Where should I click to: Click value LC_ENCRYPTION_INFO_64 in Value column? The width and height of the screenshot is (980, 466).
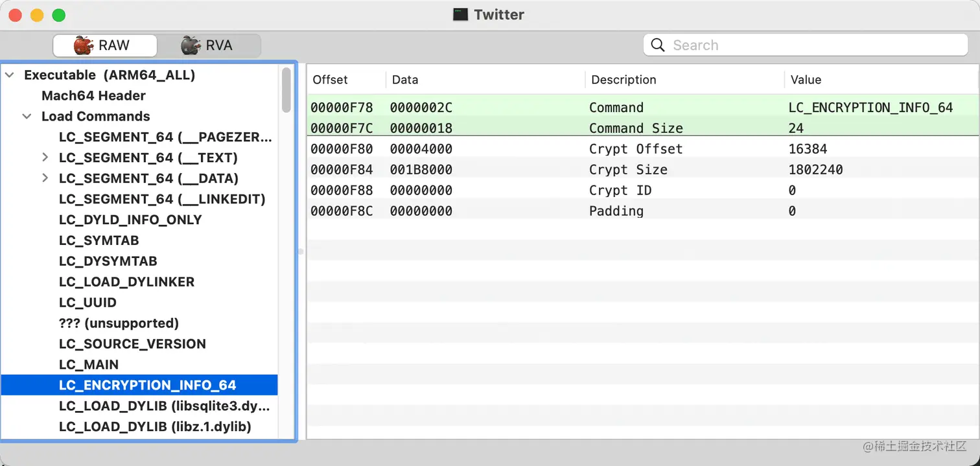point(870,108)
